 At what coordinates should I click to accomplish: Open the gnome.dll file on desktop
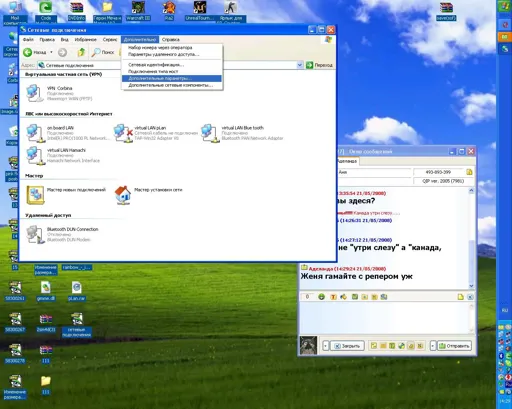coord(46,291)
